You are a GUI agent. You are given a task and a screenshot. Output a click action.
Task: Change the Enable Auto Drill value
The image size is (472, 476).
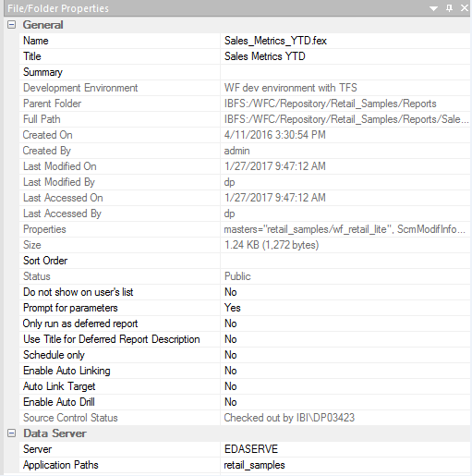tap(345, 402)
